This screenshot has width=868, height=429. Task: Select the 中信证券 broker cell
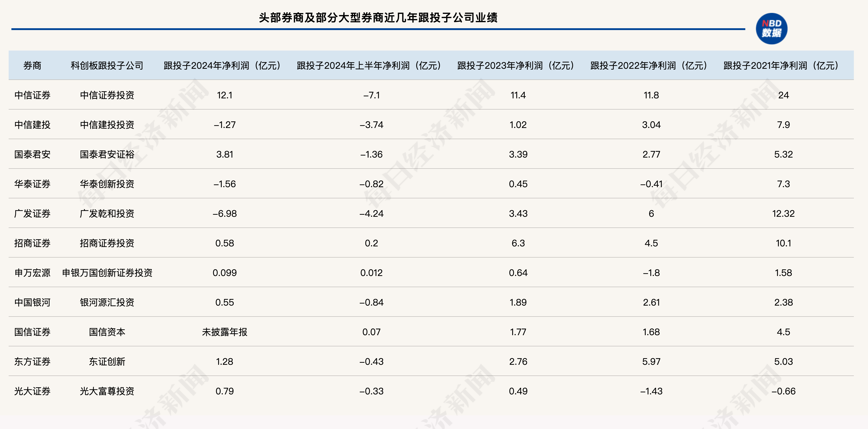click(32, 95)
